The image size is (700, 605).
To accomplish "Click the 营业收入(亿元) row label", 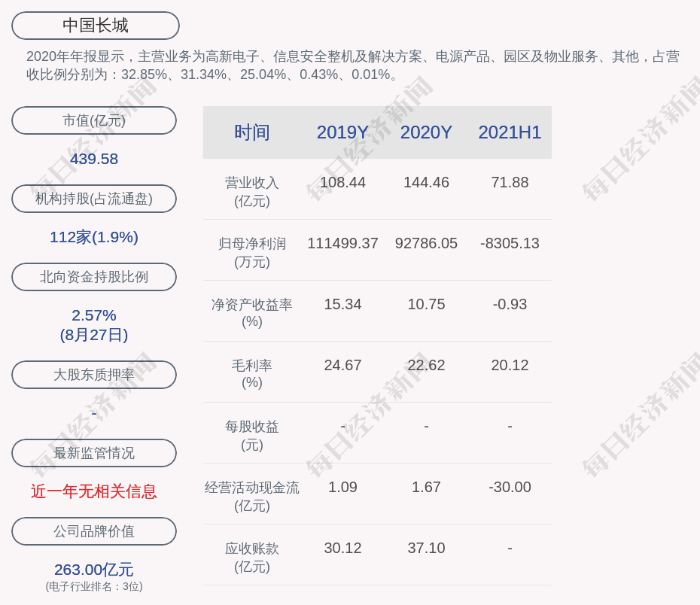I will click(x=252, y=192).
